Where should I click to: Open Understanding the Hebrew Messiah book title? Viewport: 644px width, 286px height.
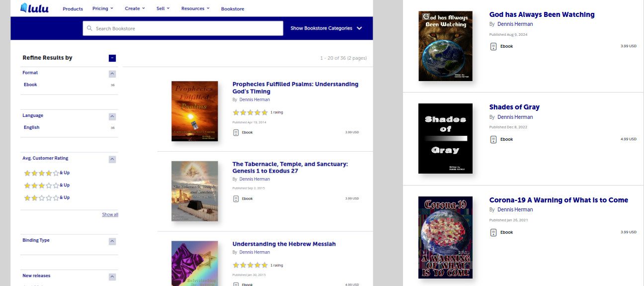click(x=284, y=244)
